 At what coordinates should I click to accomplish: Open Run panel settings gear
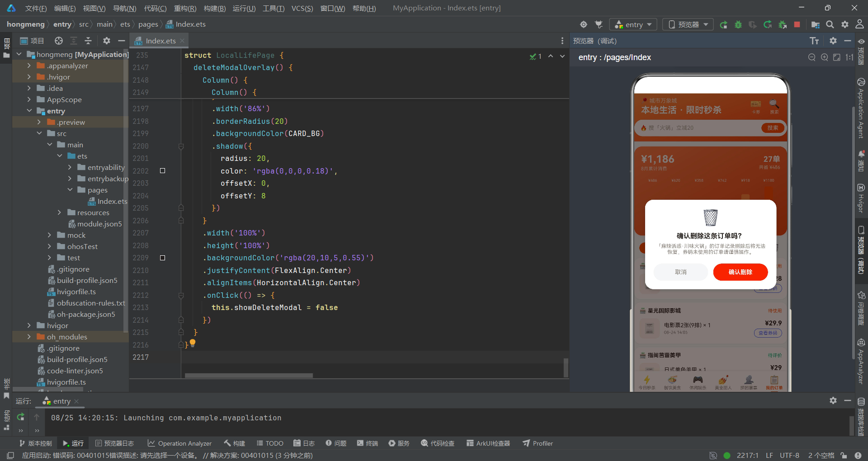833,400
